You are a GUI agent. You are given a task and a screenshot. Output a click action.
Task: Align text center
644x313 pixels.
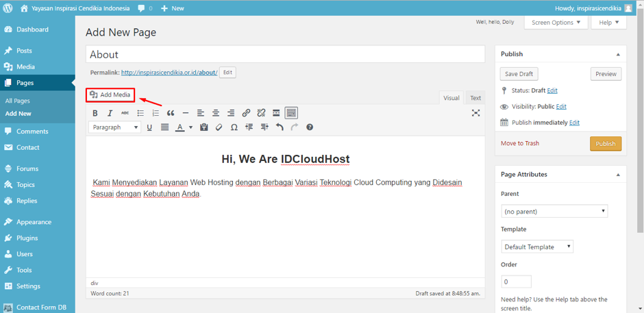216,113
